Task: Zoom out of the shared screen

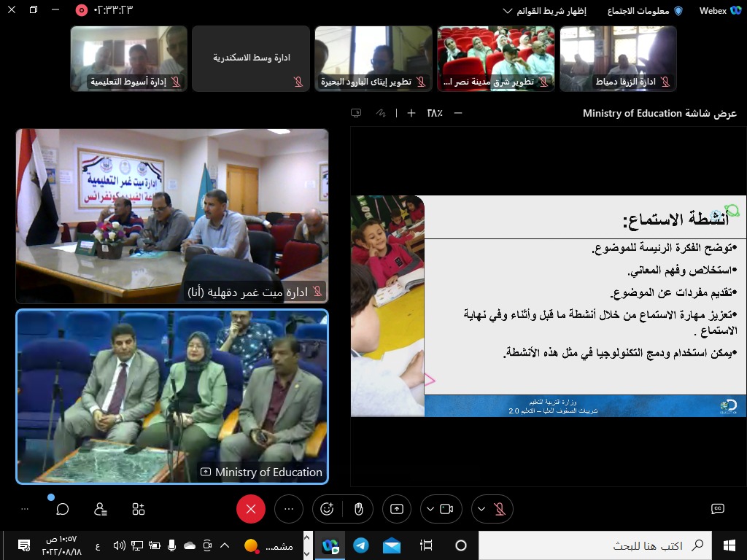Action: (x=458, y=113)
